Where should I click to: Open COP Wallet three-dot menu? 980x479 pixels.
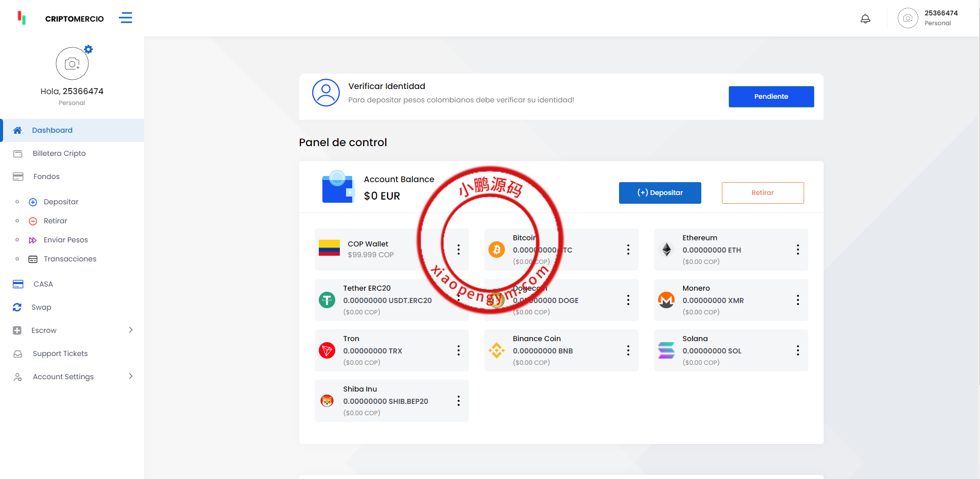pyautogui.click(x=458, y=250)
